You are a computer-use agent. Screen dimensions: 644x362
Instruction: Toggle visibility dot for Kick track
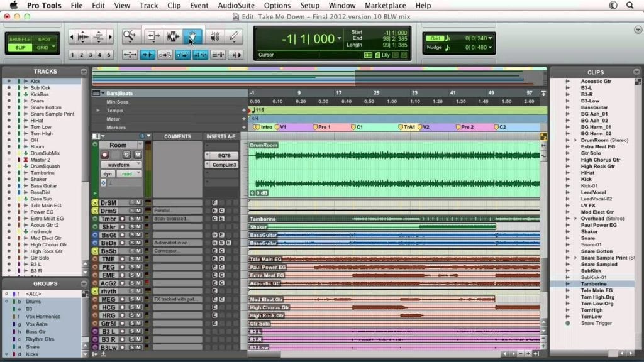[9, 81]
